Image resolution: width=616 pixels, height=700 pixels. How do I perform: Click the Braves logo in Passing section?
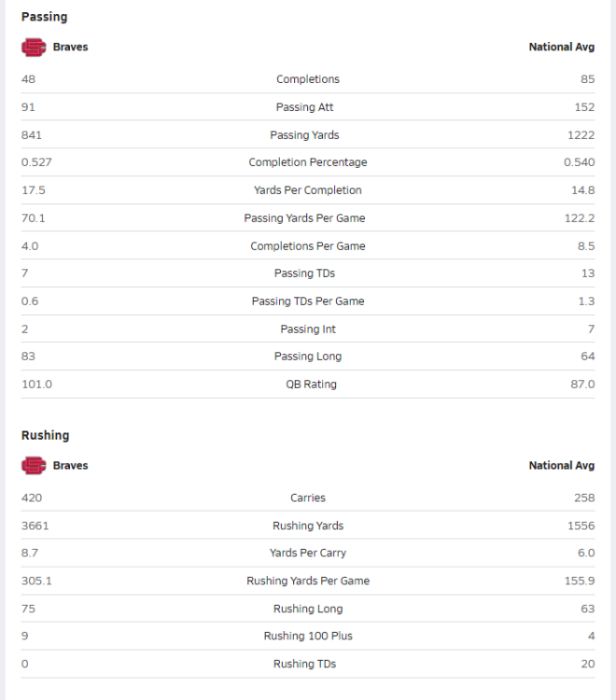34,48
